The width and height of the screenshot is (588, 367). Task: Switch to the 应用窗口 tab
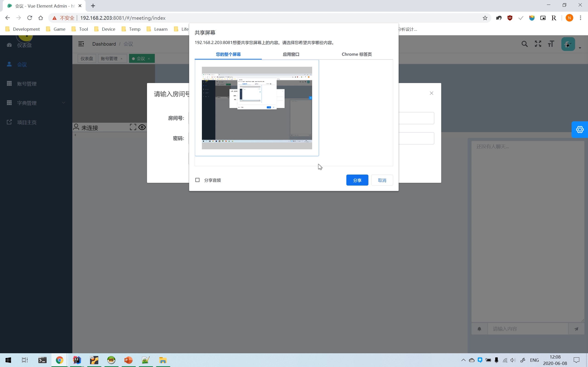tap(291, 54)
